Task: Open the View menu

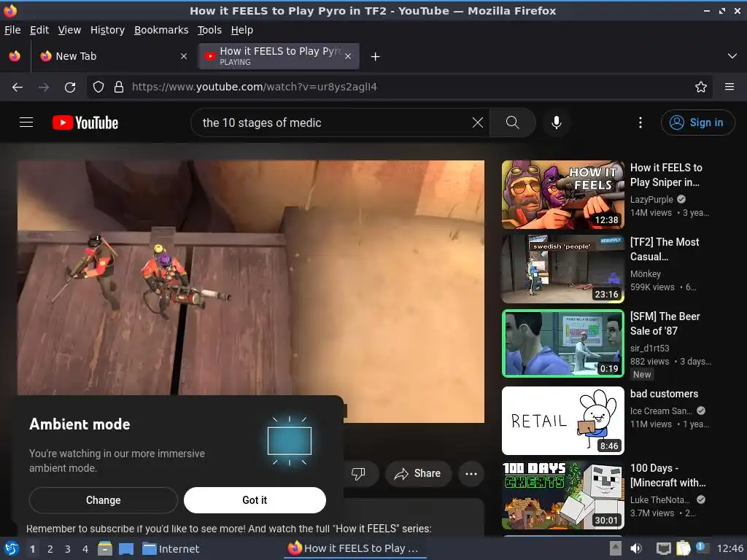Action: point(69,30)
